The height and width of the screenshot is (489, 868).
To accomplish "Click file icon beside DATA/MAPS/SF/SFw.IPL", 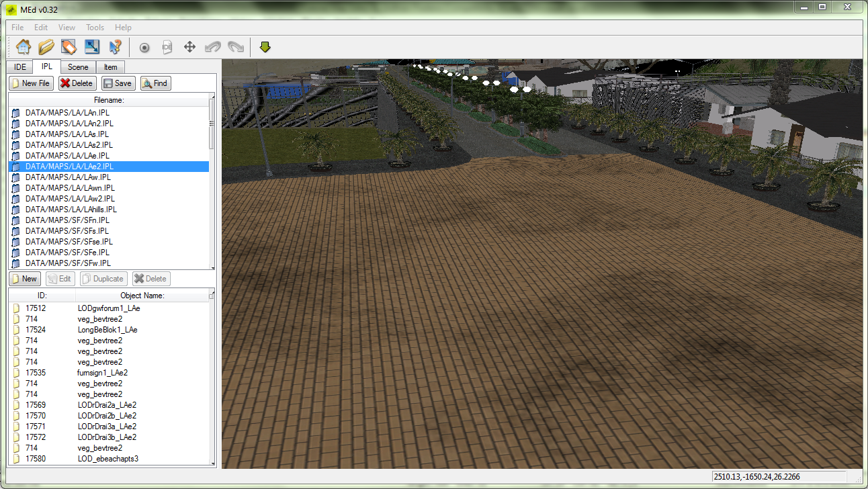I will click(x=16, y=263).
